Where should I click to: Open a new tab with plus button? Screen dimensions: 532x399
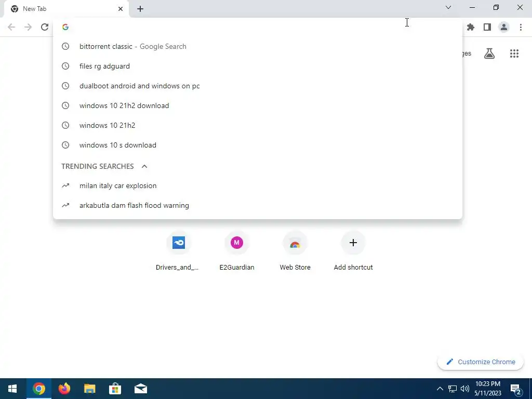coord(140,9)
